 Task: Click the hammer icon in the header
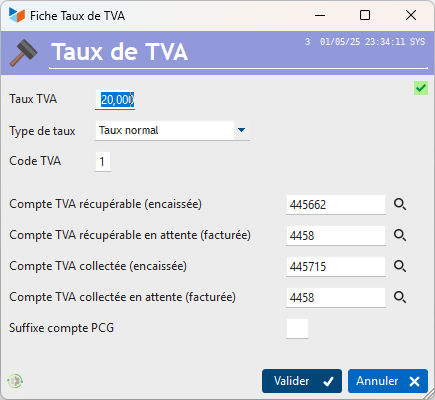click(23, 53)
